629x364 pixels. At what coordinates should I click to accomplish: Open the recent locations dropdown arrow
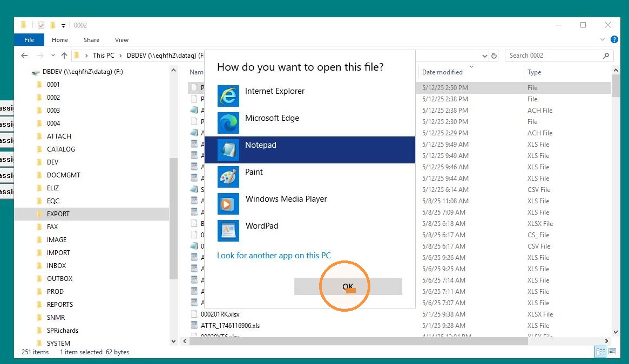coord(53,56)
